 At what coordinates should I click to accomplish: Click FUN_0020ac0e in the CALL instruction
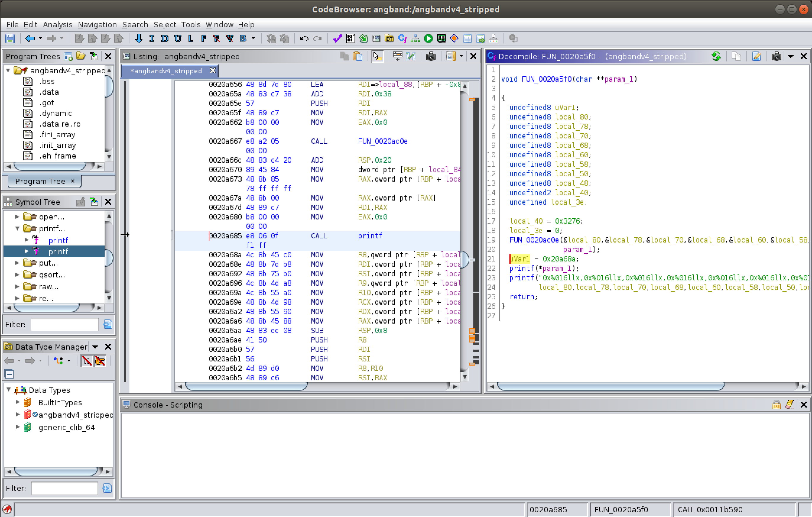[382, 141]
